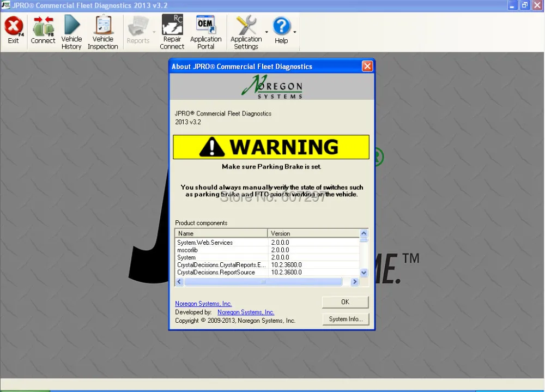Open the OEM Application Portal
The width and height of the screenshot is (545, 392).
(x=206, y=32)
